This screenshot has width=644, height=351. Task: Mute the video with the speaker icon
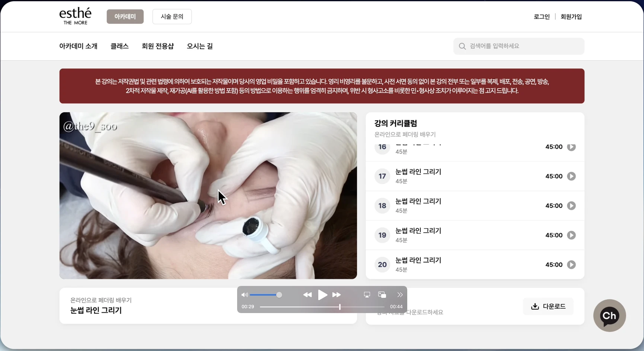coord(245,295)
